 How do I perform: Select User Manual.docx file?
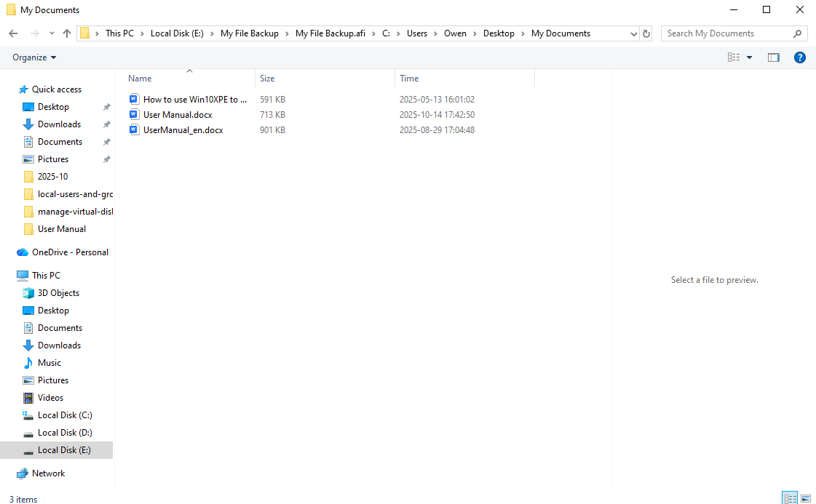pos(178,115)
